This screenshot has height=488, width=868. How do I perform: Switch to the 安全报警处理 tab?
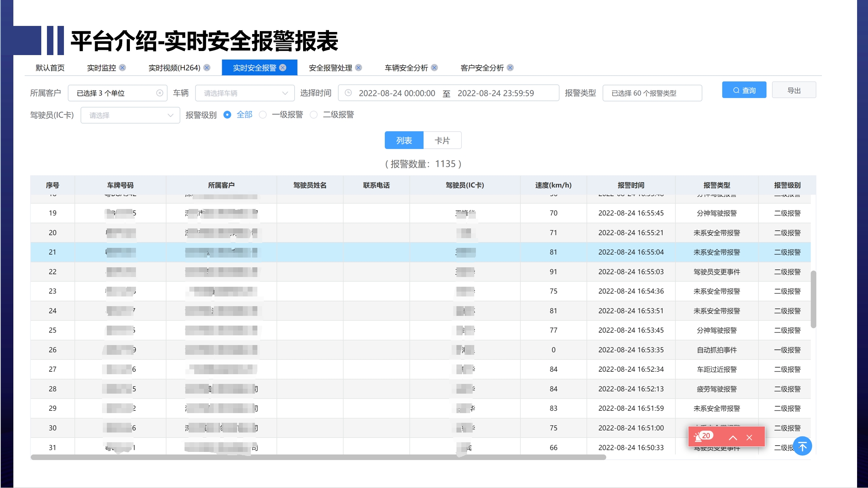click(x=331, y=68)
